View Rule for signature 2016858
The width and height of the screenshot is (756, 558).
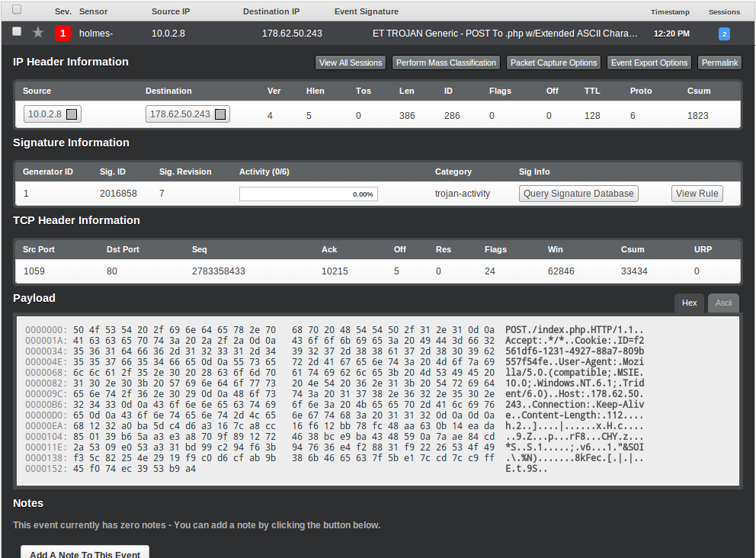(x=697, y=194)
